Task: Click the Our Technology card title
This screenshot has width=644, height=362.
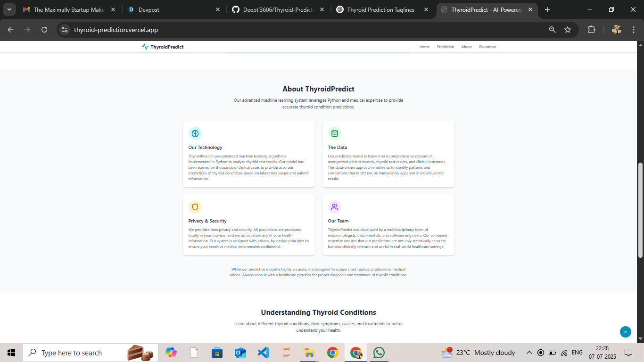Action: coord(206,148)
